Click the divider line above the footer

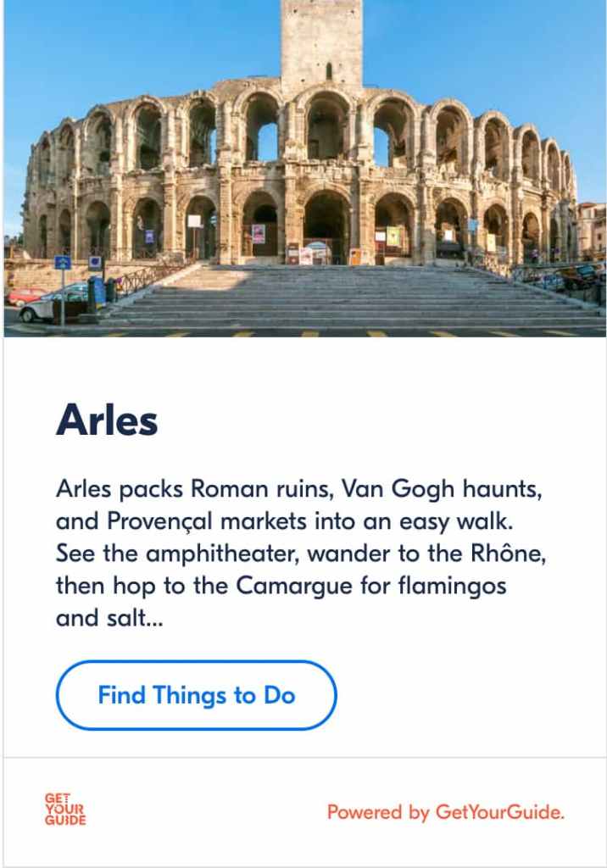click(305, 757)
